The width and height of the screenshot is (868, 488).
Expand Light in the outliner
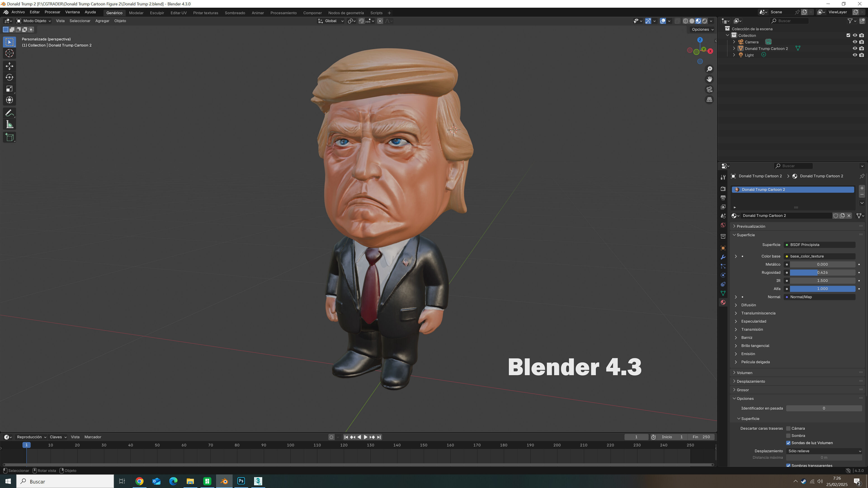click(734, 55)
